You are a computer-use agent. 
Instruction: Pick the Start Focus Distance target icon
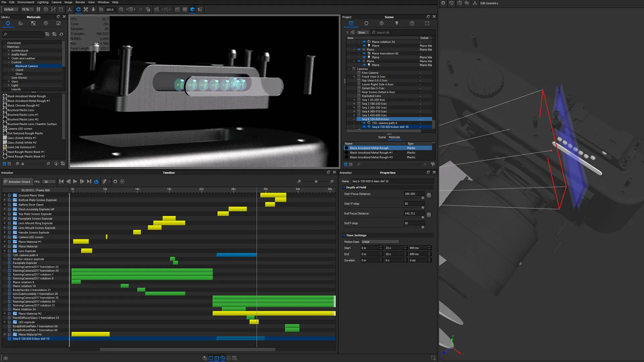pyautogui.click(x=429, y=195)
